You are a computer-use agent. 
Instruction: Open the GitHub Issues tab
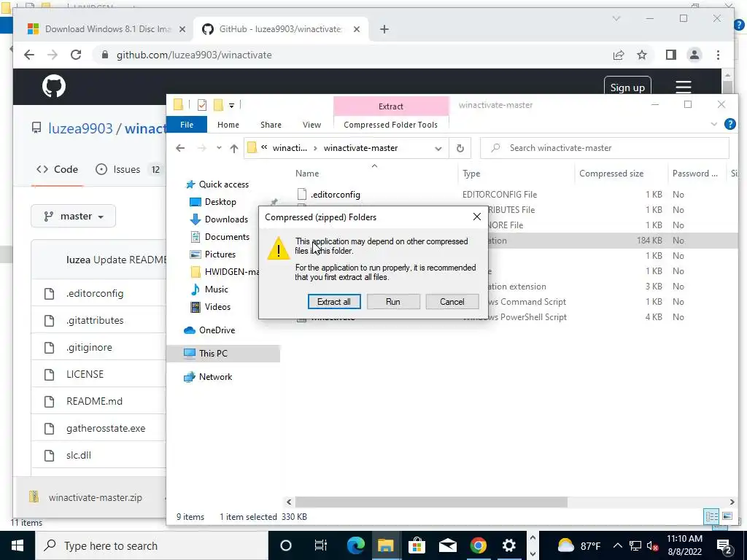[x=128, y=169]
